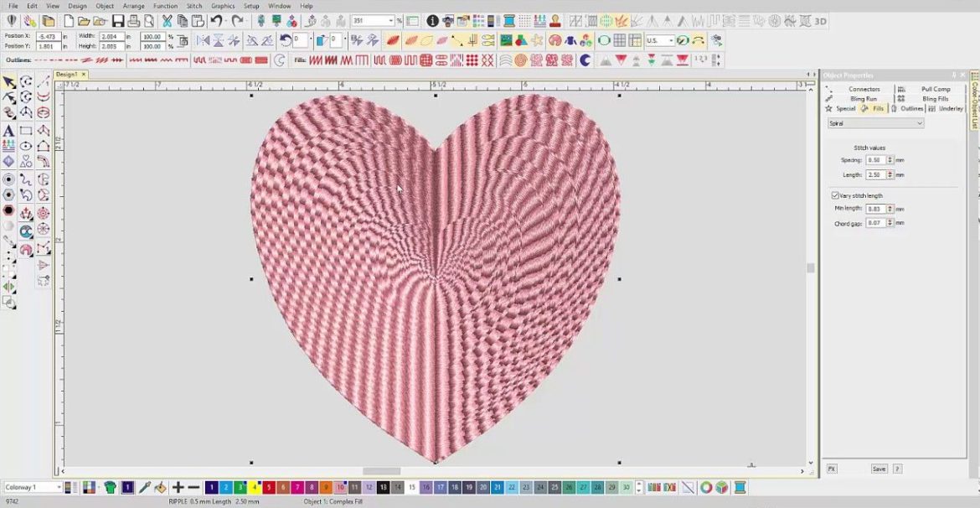Switch to the Underlay properties tab
The image size is (980, 508).
tap(945, 109)
